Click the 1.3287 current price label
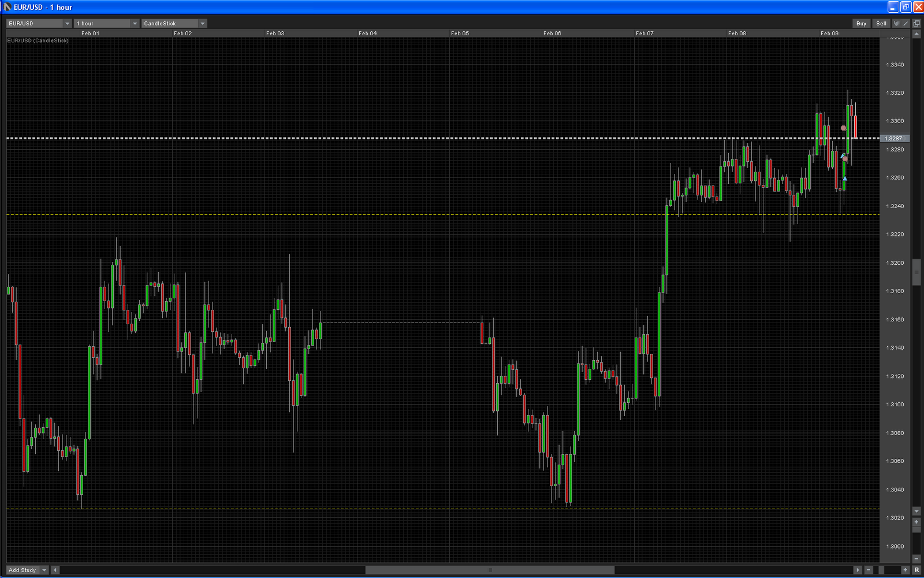Viewport: 924px width, 578px height. tap(894, 139)
